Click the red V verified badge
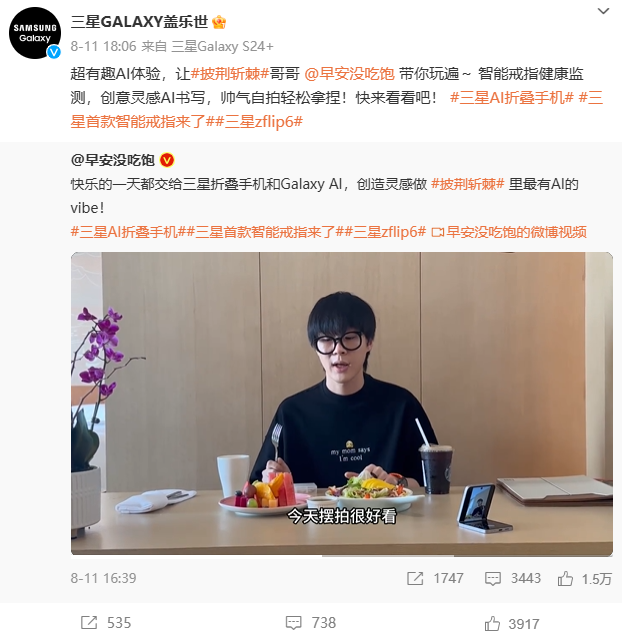The width and height of the screenshot is (622, 640). click(x=167, y=160)
